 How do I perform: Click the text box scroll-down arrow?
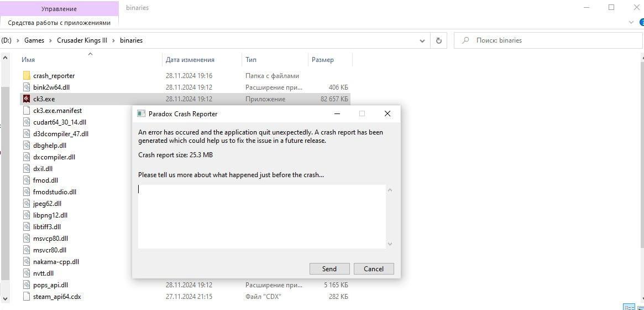[390, 244]
